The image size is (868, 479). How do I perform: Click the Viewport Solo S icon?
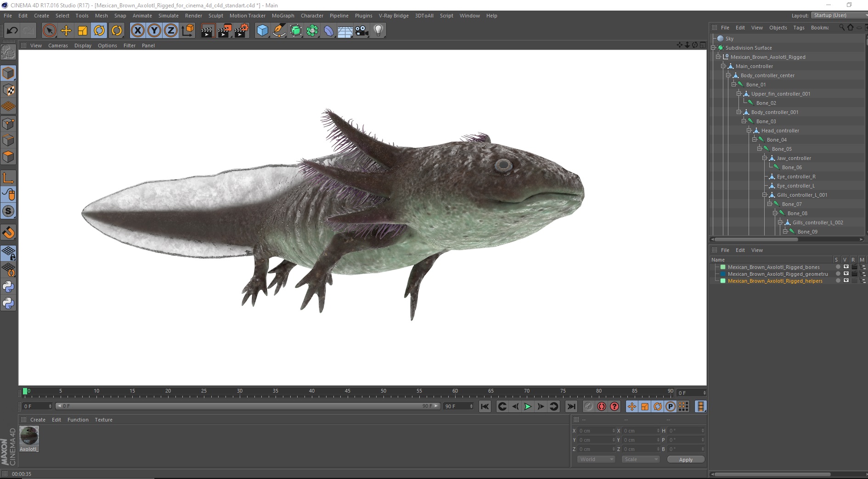(8, 211)
